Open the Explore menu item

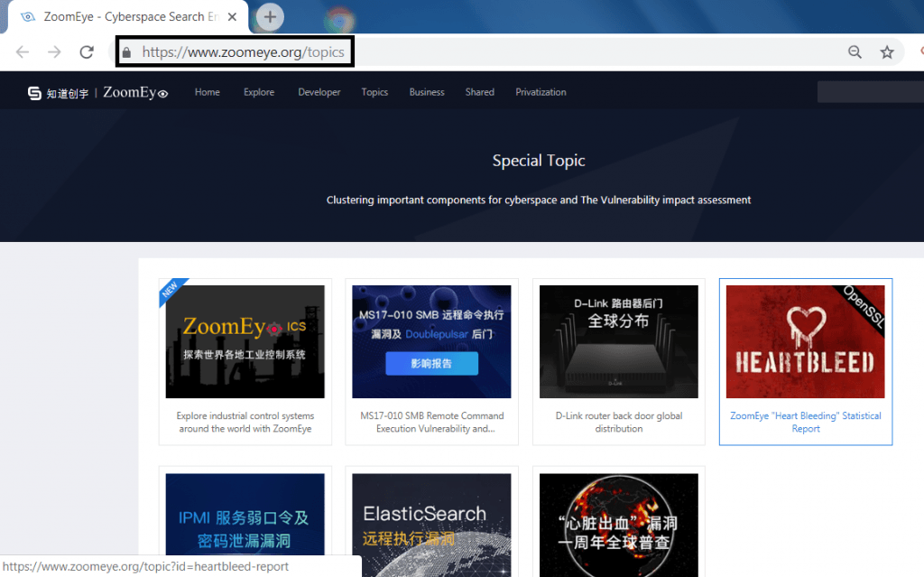click(259, 92)
